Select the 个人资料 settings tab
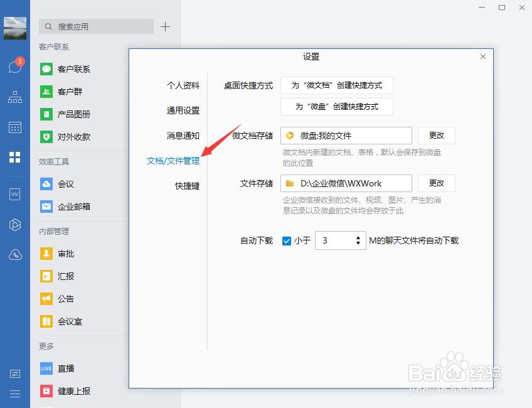Image resolution: width=532 pixels, height=408 pixels. click(183, 85)
